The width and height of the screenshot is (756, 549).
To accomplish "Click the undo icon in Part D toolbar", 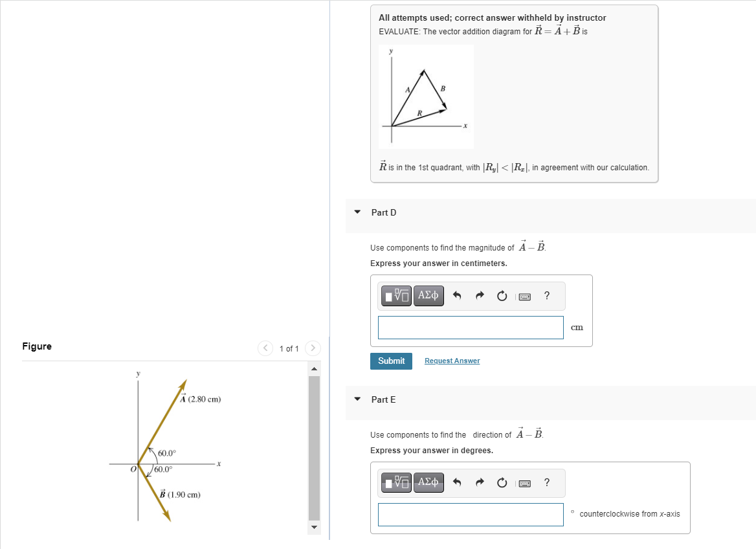I will 457,295.
